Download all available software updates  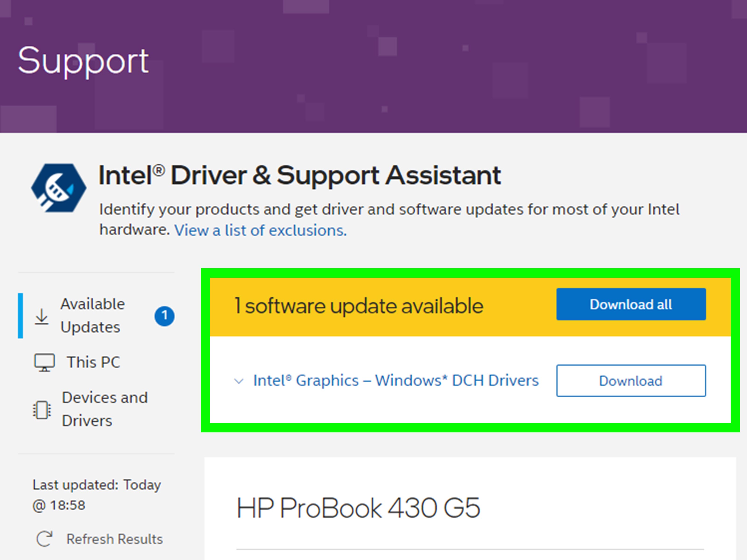pos(631,304)
